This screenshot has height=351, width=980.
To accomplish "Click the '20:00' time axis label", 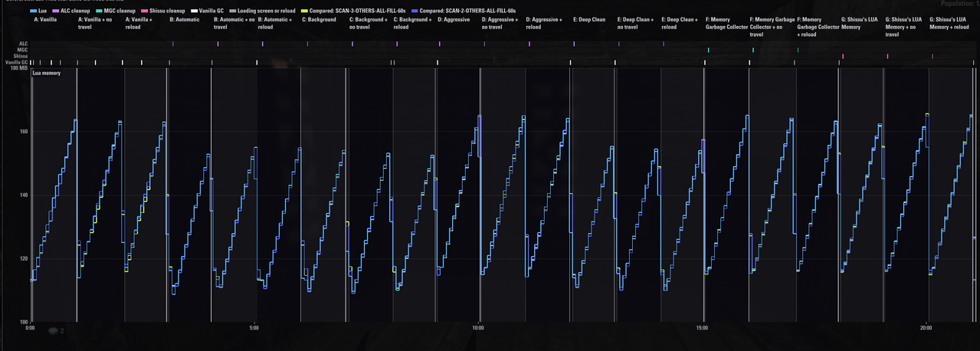I will (927, 328).
